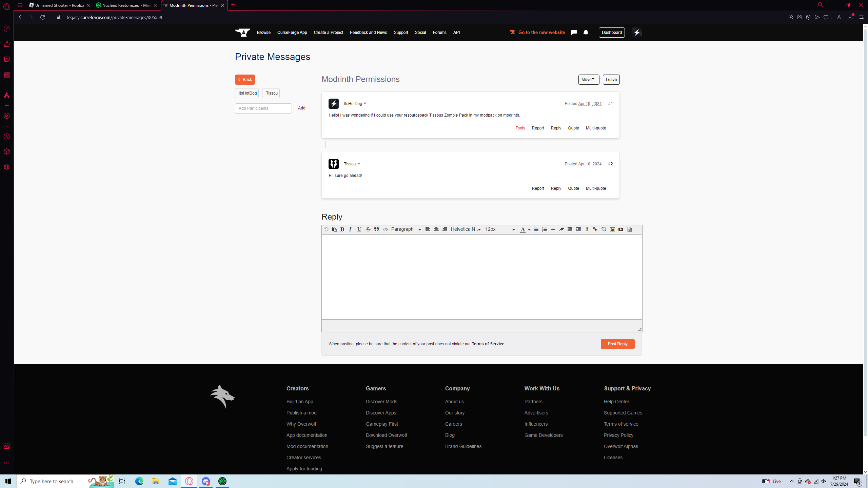Open the Forums menu item
This screenshot has width=868, height=488.
(439, 33)
